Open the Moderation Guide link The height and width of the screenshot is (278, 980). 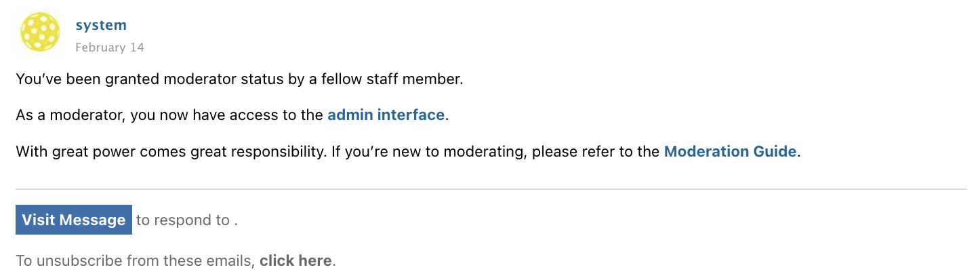pyautogui.click(x=730, y=152)
